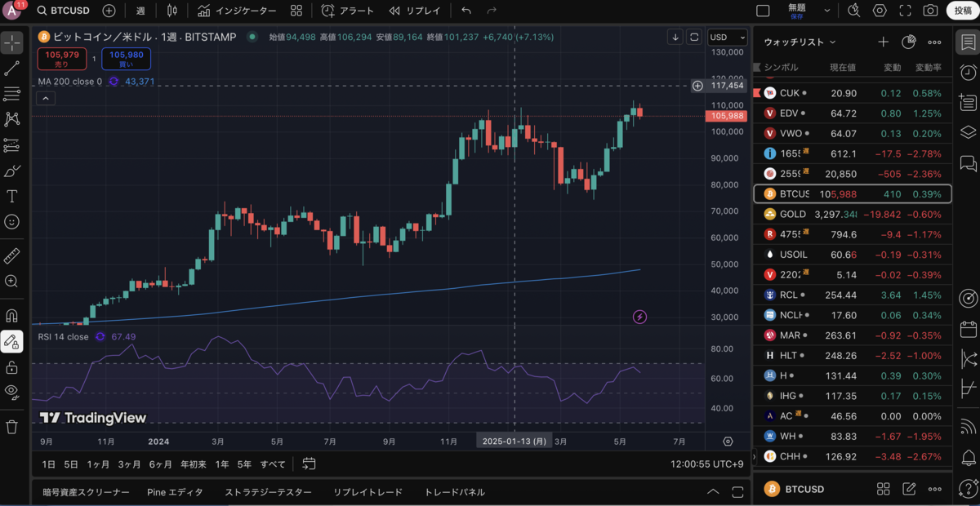Hide all drawings with eye icon
This screenshot has height=506, width=980.
coord(12,391)
